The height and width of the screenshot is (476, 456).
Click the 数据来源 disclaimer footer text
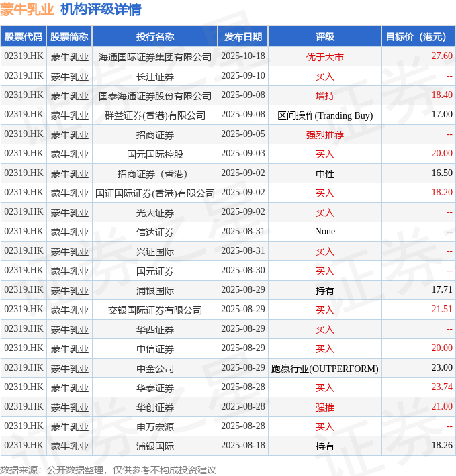108,469
